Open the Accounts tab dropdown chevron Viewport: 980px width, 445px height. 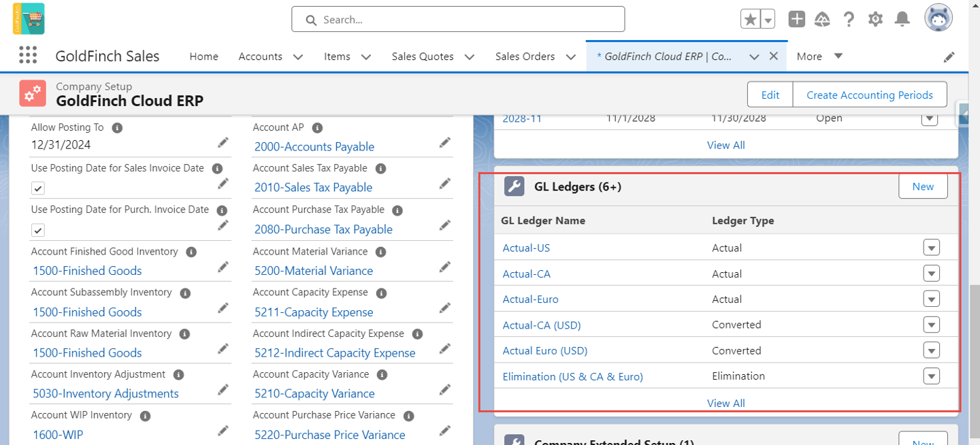[x=298, y=57]
